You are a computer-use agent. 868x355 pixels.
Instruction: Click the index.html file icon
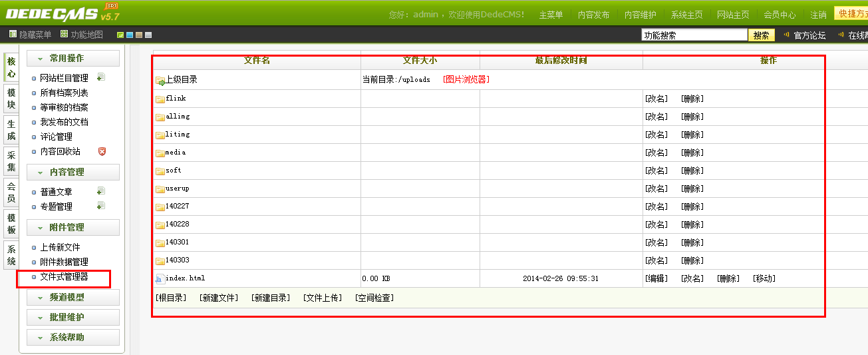[x=160, y=279]
